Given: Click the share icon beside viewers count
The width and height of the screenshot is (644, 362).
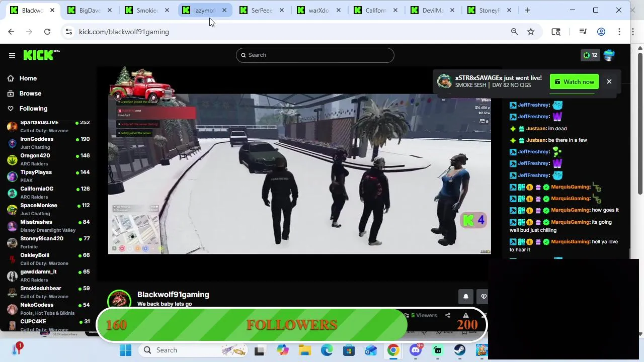Looking at the screenshot, I should 448,315.
